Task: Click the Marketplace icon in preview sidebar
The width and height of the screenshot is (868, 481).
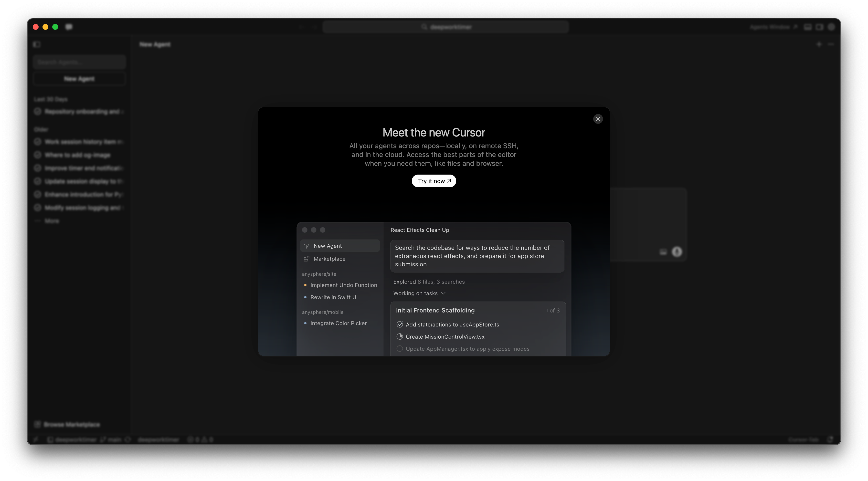Action: tap(306, 259)
